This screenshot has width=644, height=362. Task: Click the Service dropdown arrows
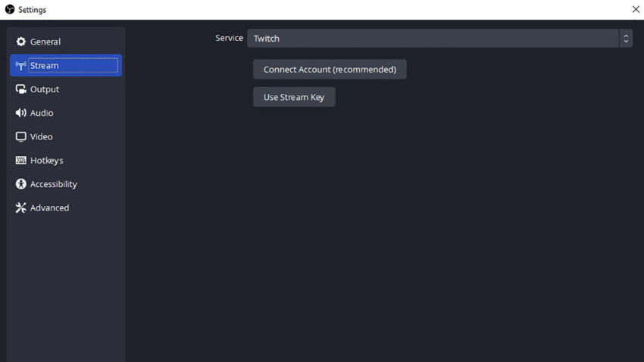[x=626, y=38]
